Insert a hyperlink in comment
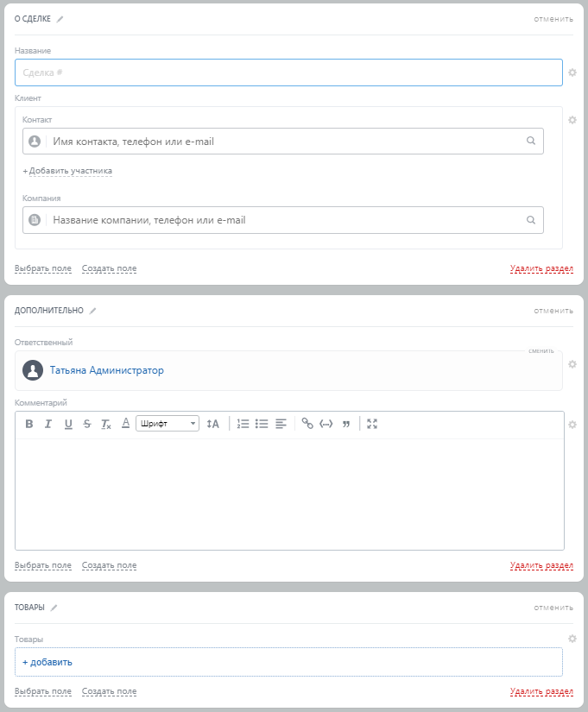Viewport: 588px width, 712px height. coord(307,424)
